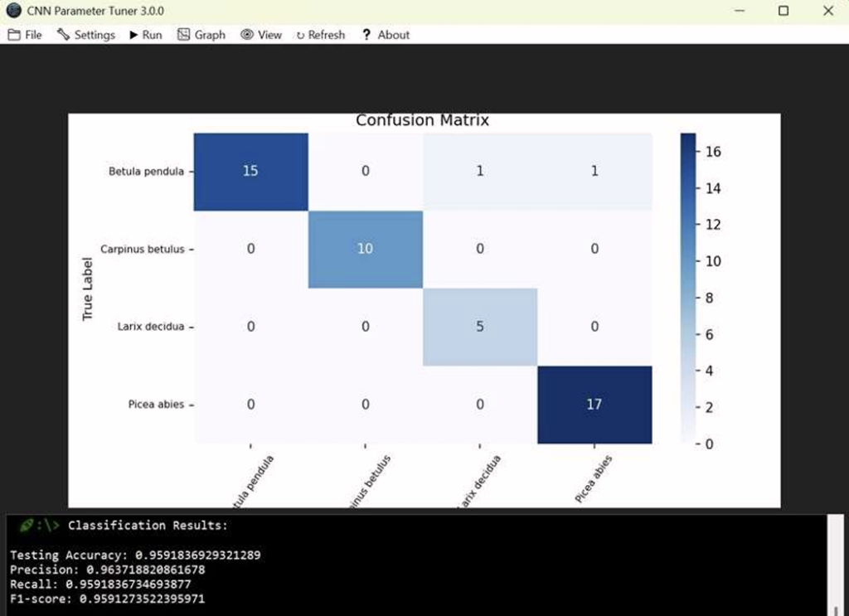Viewport: 849px width, 616px height.
Task: Click the Picea abies cell showing 17
Action: point(594,405)
